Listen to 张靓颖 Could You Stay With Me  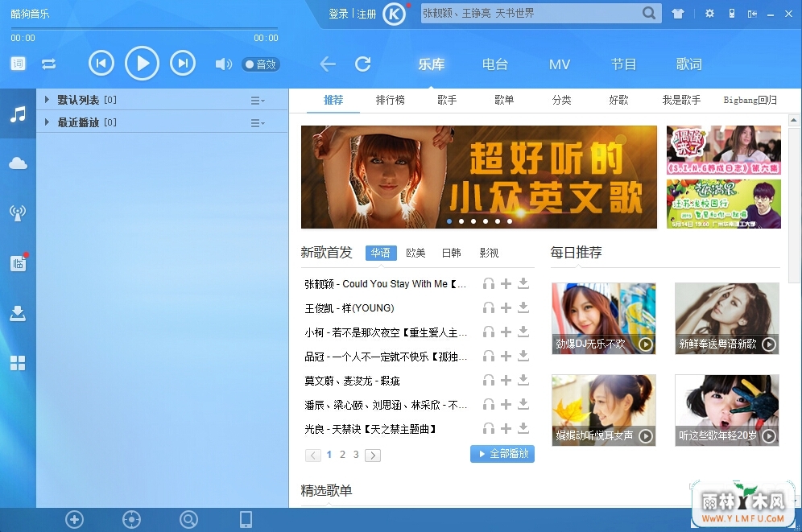[489, 283]
